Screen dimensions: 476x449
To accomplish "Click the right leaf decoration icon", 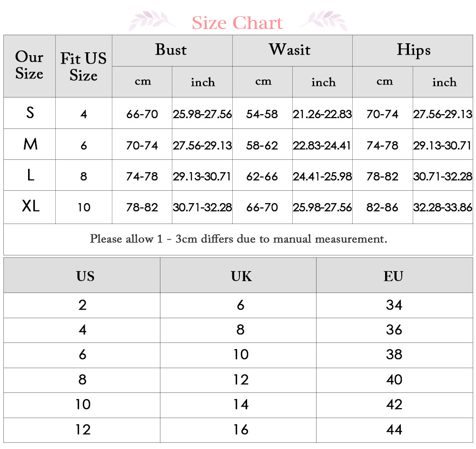I will pyautogui.click(x=324, y=20).
